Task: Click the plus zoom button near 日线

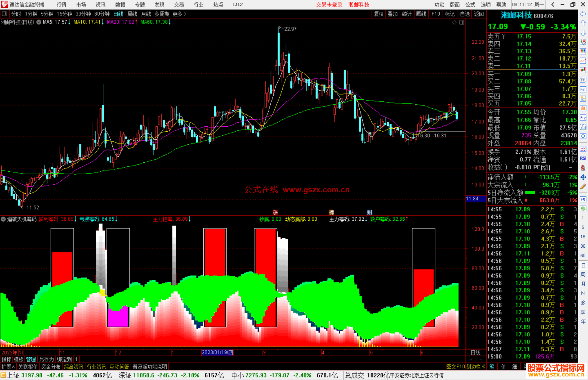Action: (x=471, y=359)
